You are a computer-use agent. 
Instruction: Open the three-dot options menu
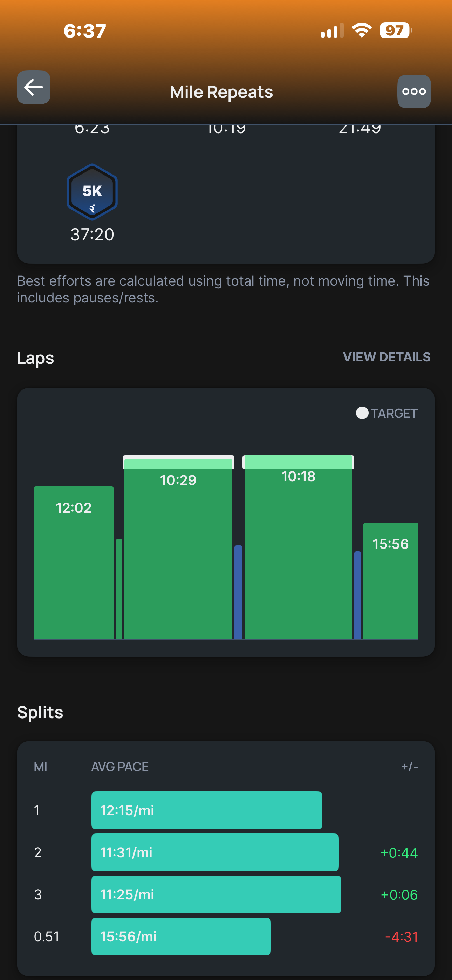[x=414, y=91]
